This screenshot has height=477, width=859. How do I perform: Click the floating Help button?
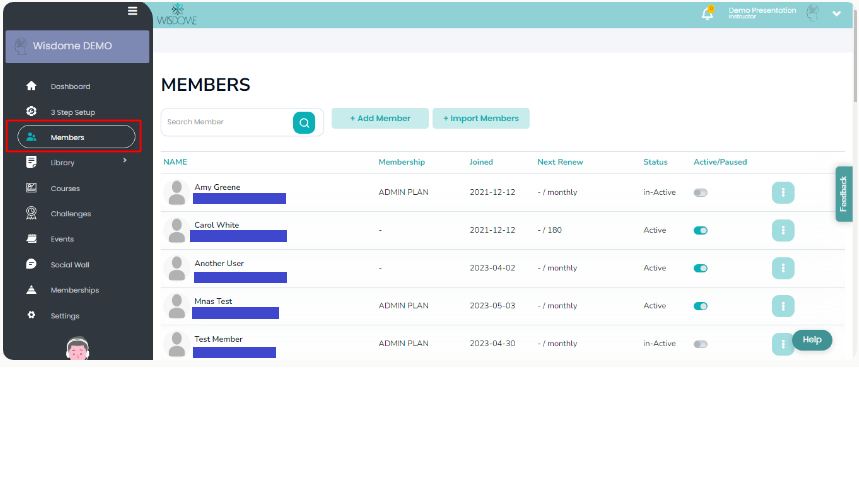coord(812,340)
